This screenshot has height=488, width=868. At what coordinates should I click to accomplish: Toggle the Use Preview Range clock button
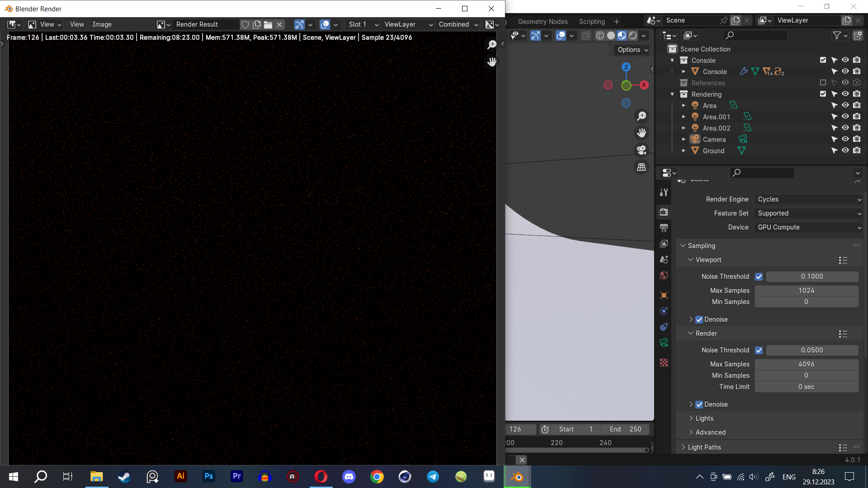[x=545, y=429]
